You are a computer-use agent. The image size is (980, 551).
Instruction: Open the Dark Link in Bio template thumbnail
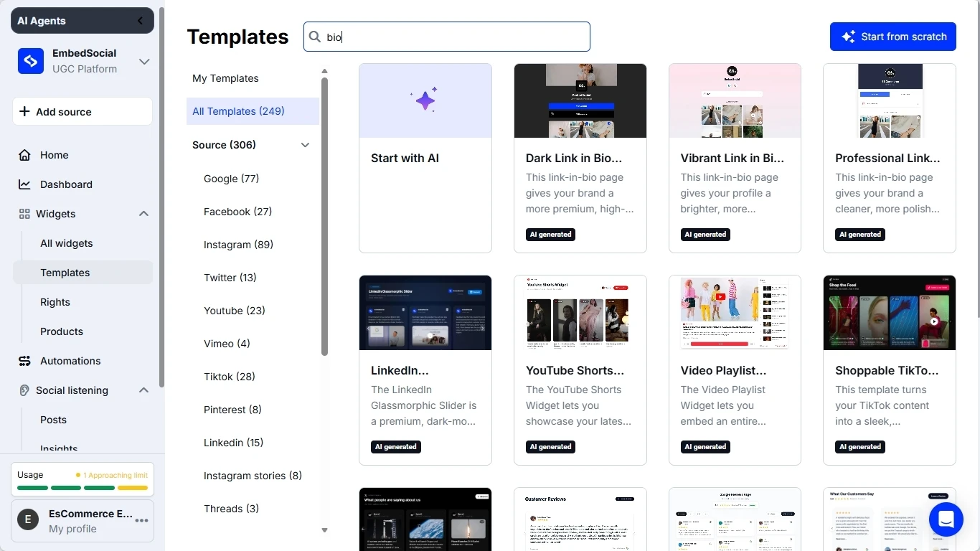coord(580,100)
